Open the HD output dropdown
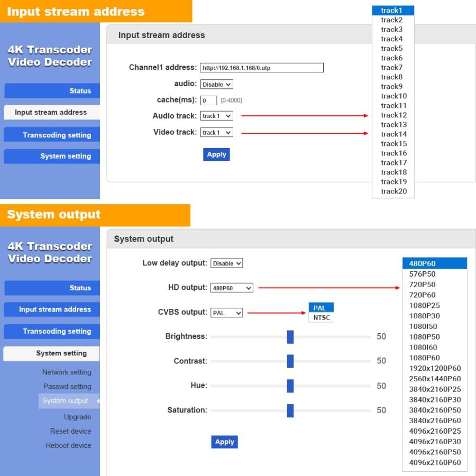476x476 pixels. pyautogui.click(x=232, y=288)
